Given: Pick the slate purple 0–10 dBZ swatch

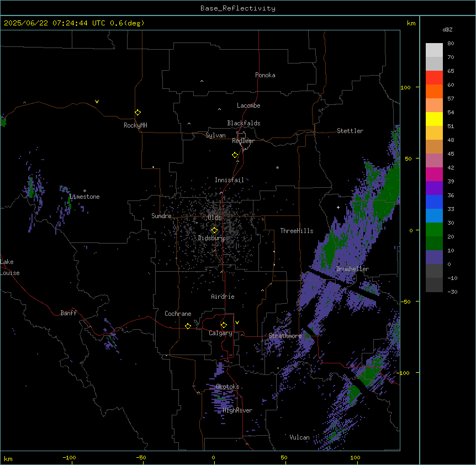Looking at the screenshot, I should pos(434,257).
